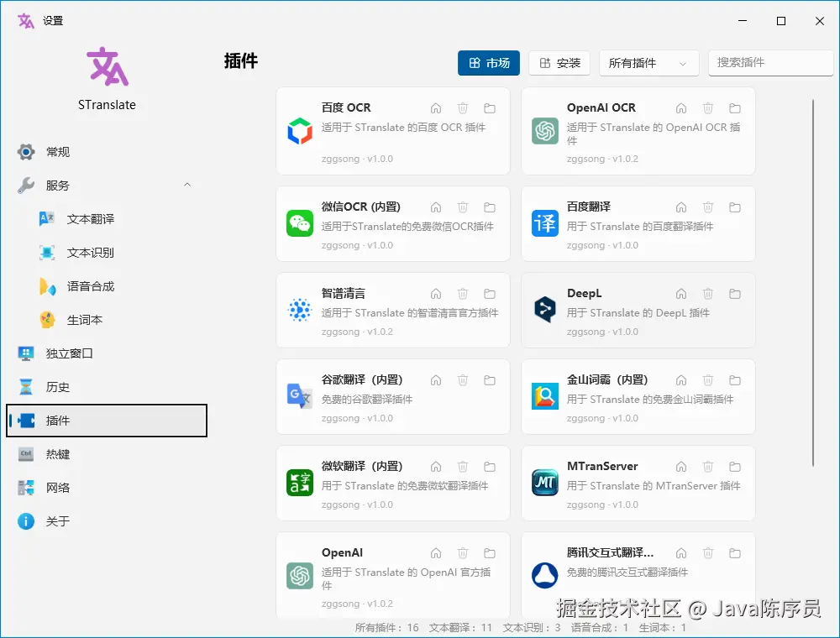
Task: Click the MTranServer plugin logo
Action: click(x=545, y=482)
